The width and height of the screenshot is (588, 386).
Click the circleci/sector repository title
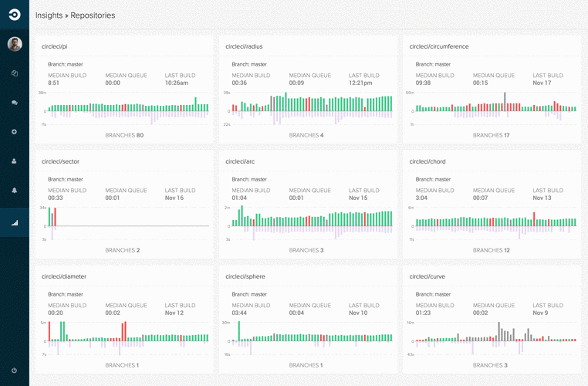click(60, 161)
